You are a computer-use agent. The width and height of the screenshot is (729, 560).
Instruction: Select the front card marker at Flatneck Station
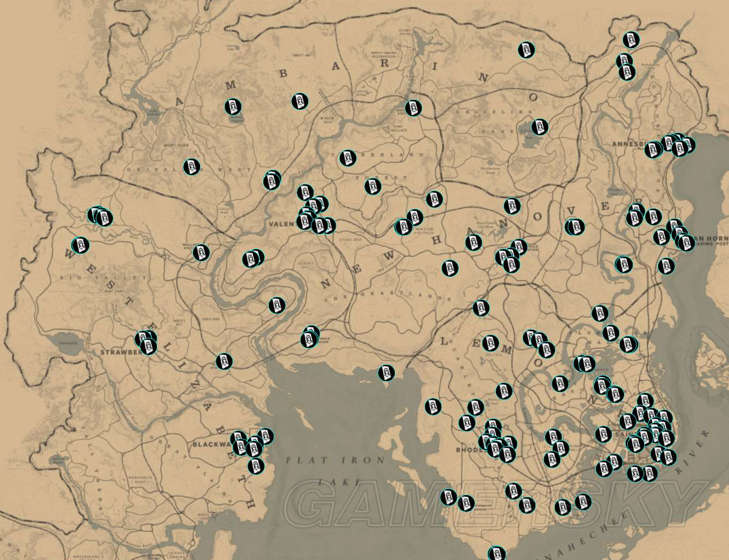[x=309, y=340]
